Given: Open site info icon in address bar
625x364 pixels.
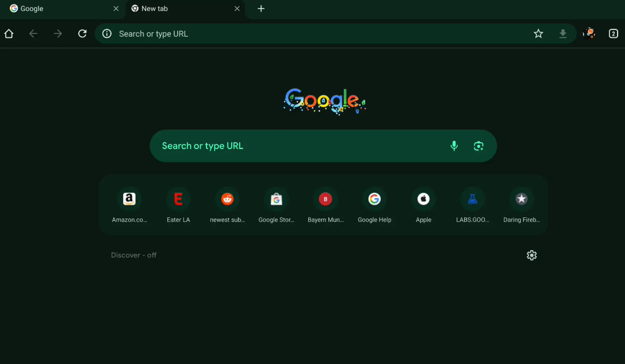Looking at the screenshot, I should click(x=107, y=34).
